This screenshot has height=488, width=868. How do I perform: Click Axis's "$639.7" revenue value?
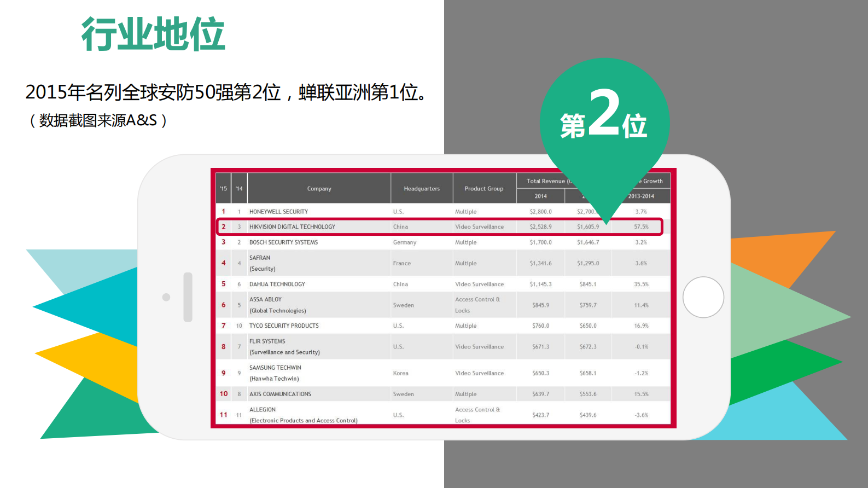click(541, 394)
